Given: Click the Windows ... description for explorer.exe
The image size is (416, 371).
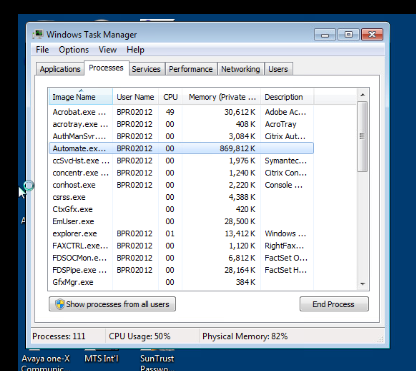Looking at the screenshot, I should coord(285,234).
